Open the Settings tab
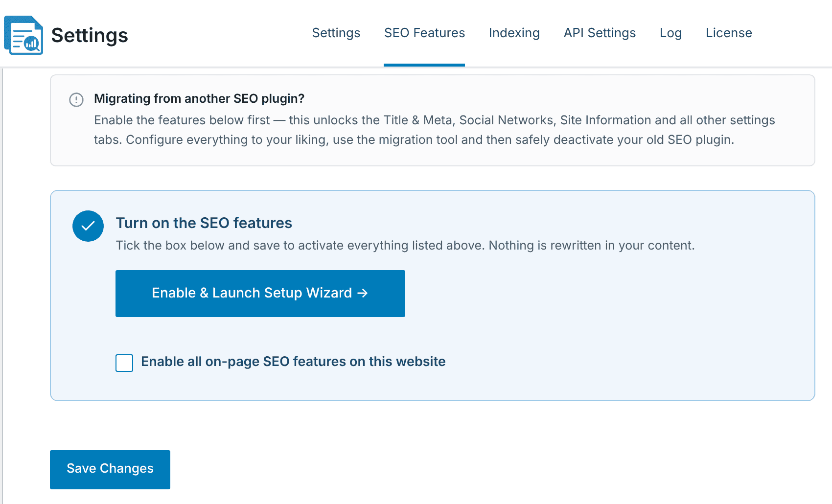 [x=336, y=33]
